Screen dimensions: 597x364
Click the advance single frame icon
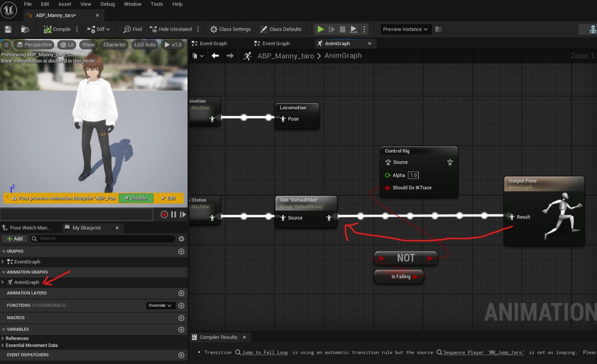point(332,29)
